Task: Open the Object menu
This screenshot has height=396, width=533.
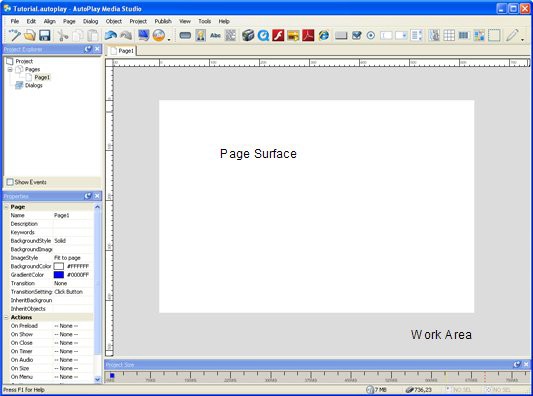Action: [114, 21]
